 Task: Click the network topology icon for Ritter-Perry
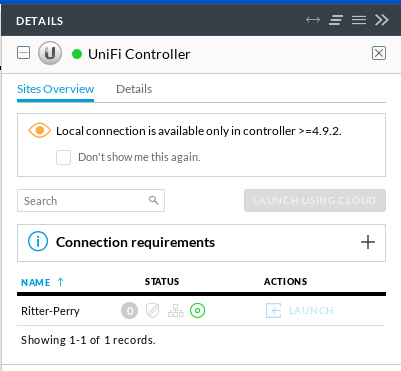(176, 311)
